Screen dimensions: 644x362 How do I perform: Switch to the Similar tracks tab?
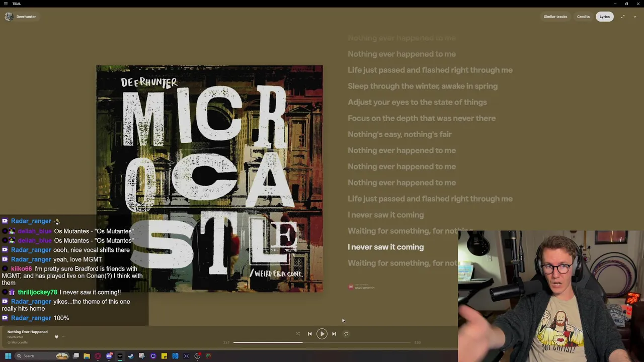click(x=555, y=17)
